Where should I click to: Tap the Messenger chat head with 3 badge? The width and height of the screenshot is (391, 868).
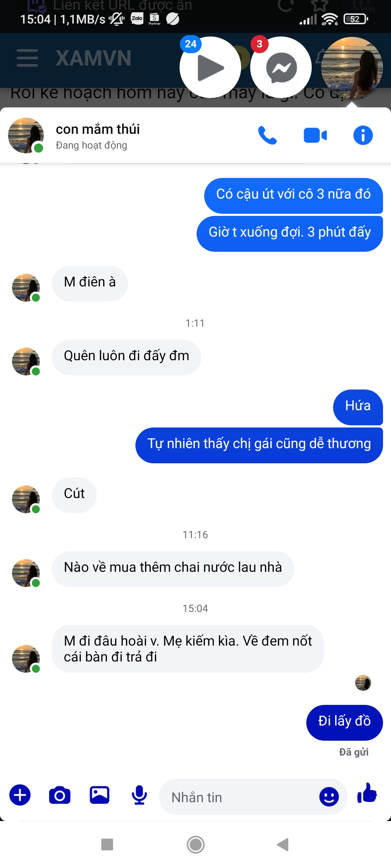[x=281, y=68]
